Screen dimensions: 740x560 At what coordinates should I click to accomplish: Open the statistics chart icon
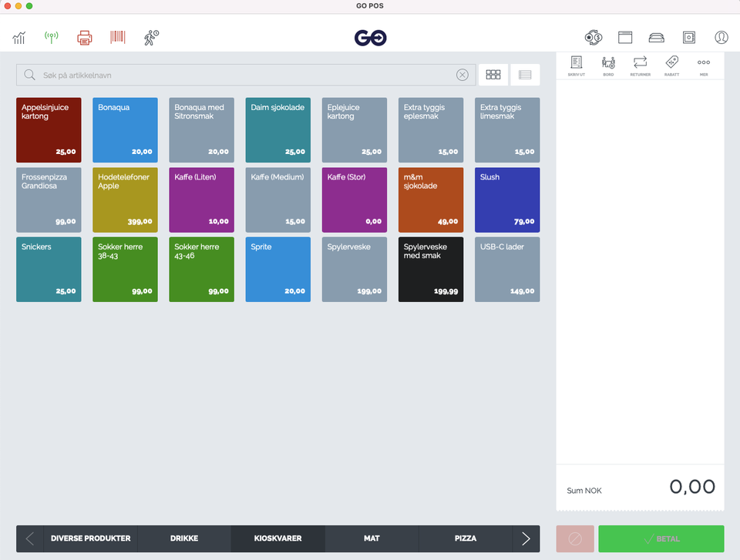tap(18, 37)
